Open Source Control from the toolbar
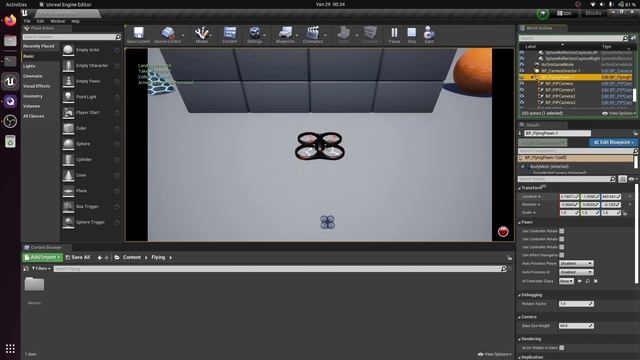Image resolution: width=640 pixels, height=360 pixels. (x=168, y=35)
